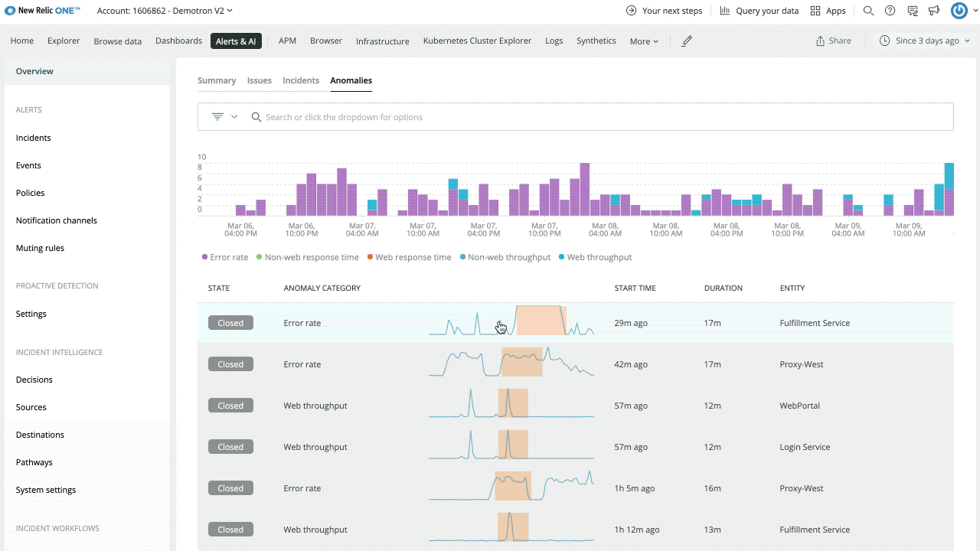Viewport: 980px width, 551px height.
Task: Expand the More navigation dropdown
Action: pos(644,41)
